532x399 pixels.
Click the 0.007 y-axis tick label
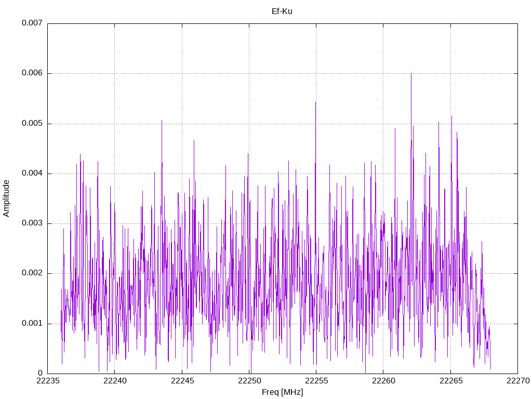coord(32,23)
